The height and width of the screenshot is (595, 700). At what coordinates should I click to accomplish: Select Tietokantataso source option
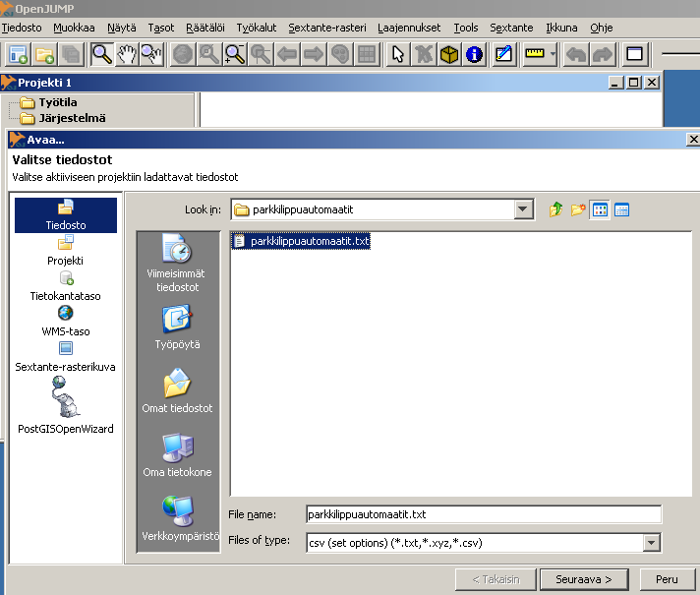66,286
